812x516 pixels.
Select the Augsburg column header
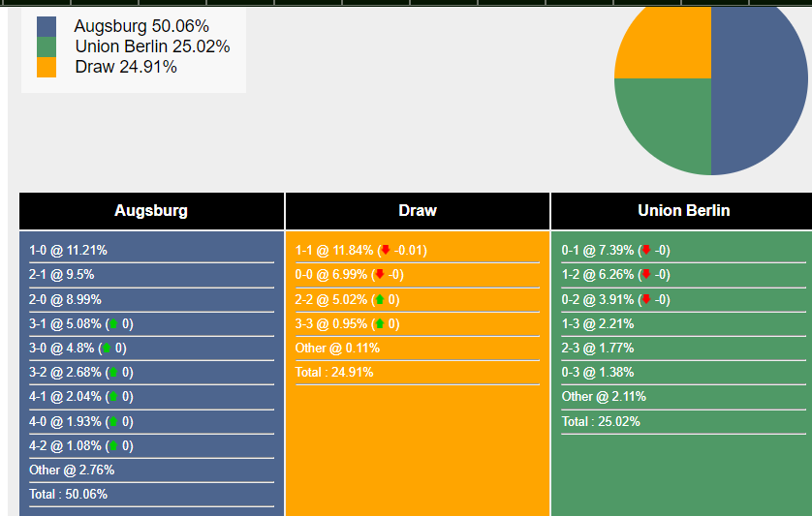tap(151, 210)
